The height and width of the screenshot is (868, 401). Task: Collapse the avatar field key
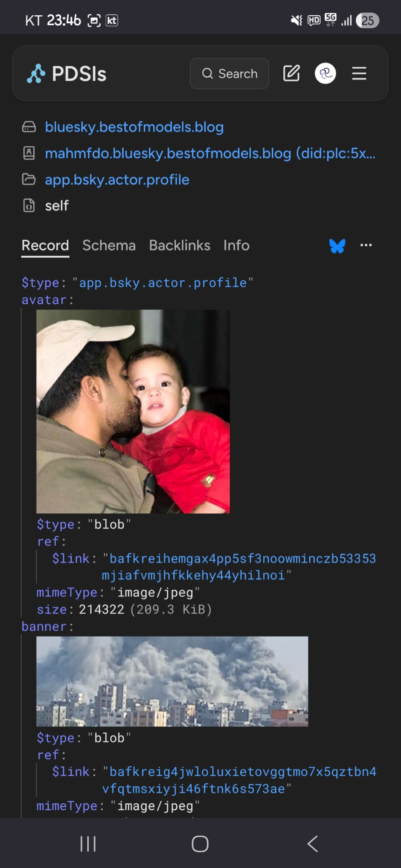coord(44,300)
